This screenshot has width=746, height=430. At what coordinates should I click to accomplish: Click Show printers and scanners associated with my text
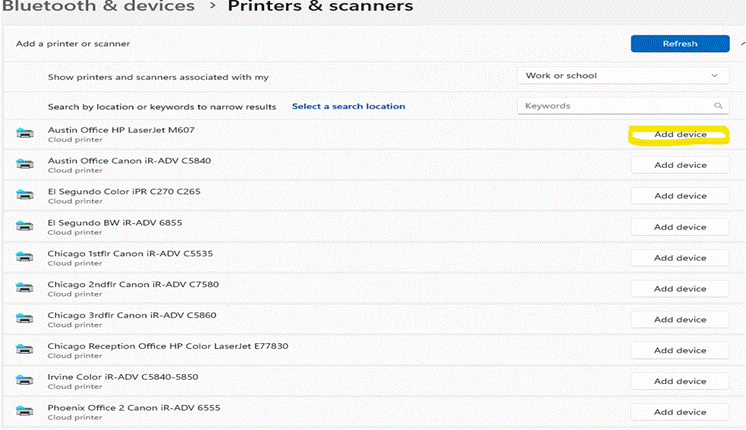pos(158,77)
